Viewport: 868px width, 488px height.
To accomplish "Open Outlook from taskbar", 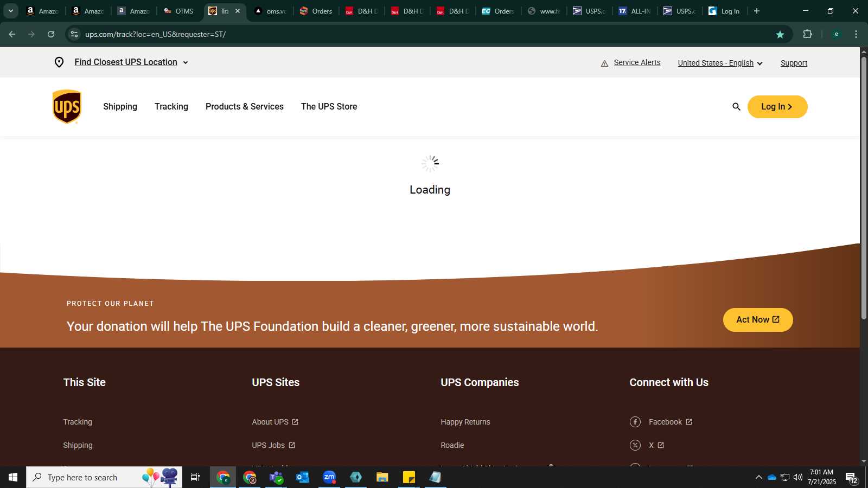I will (303, 477).
